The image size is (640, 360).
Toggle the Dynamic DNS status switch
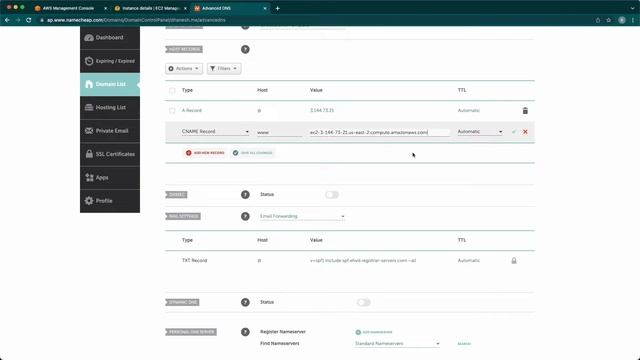[x=363, y=302]
